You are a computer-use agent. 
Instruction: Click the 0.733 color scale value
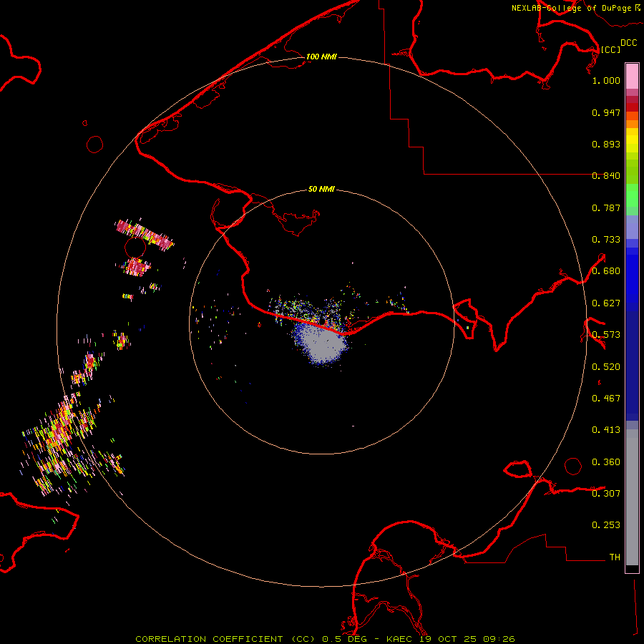point(606,240)
